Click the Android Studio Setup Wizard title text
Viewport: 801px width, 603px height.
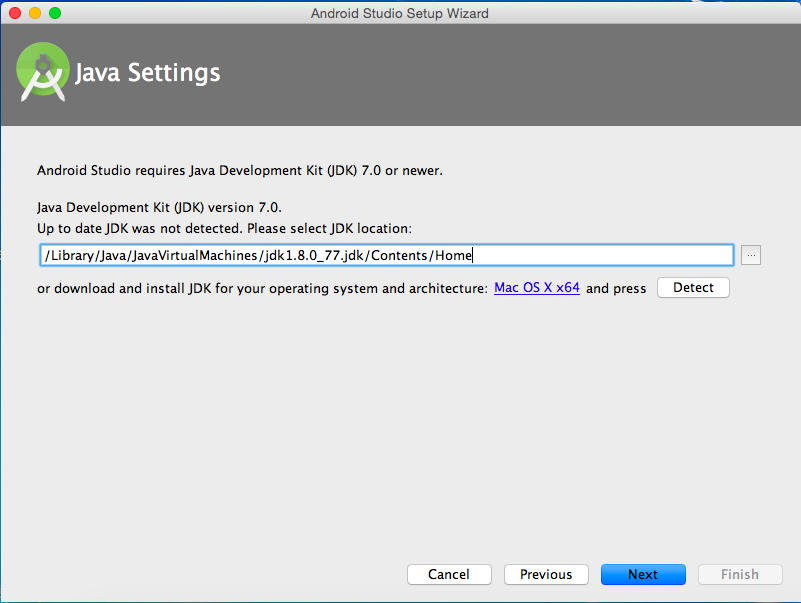pyautogui.click(x=399, y=13)
